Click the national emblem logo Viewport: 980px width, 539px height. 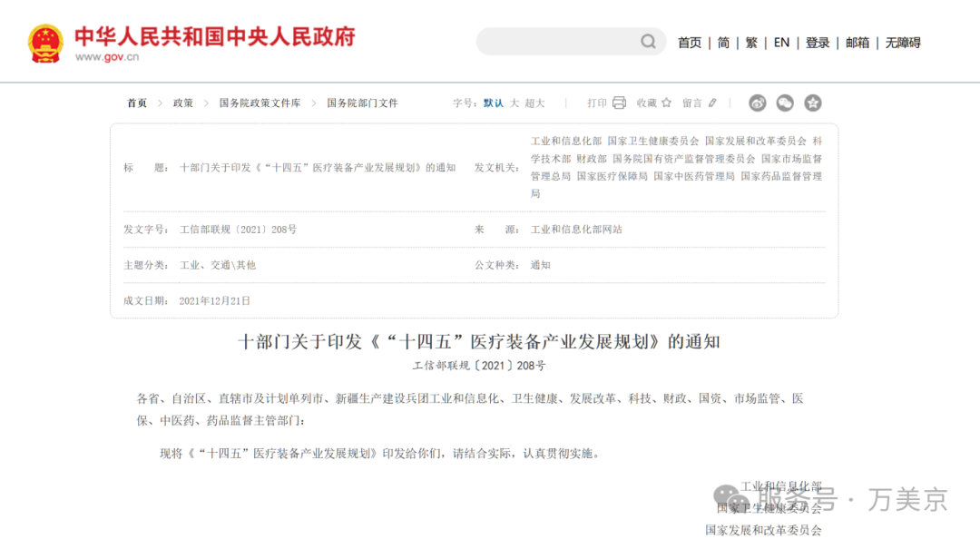(x=44, y=41)
